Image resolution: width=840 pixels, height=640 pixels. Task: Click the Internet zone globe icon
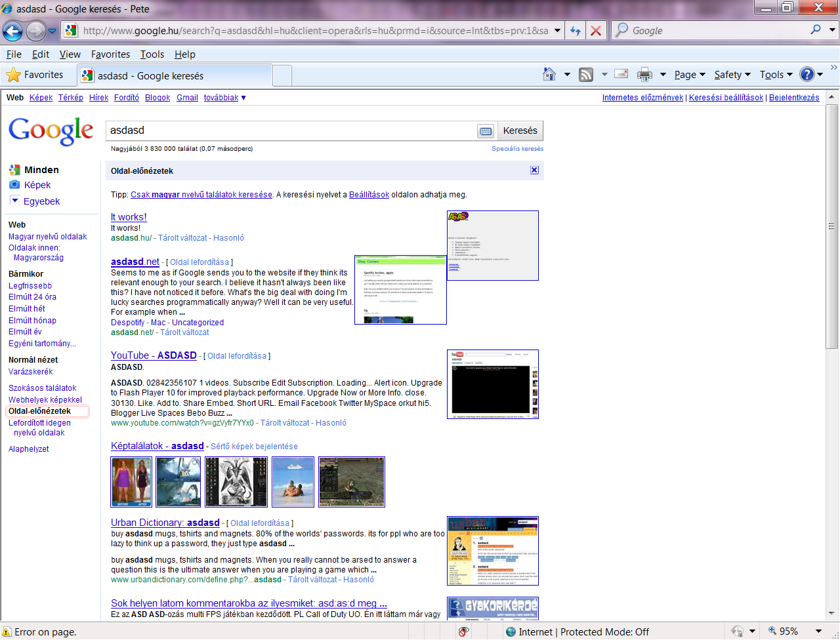(511, 632)
